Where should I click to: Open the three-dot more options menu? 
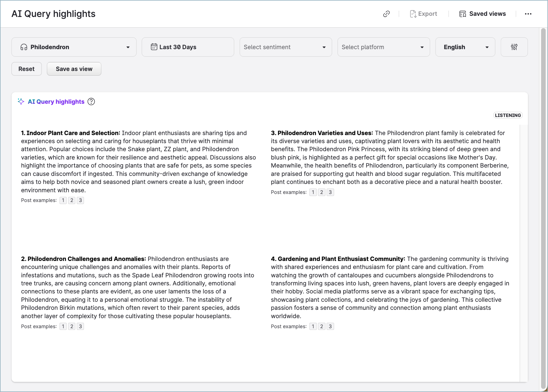click(x=528, y=14)
